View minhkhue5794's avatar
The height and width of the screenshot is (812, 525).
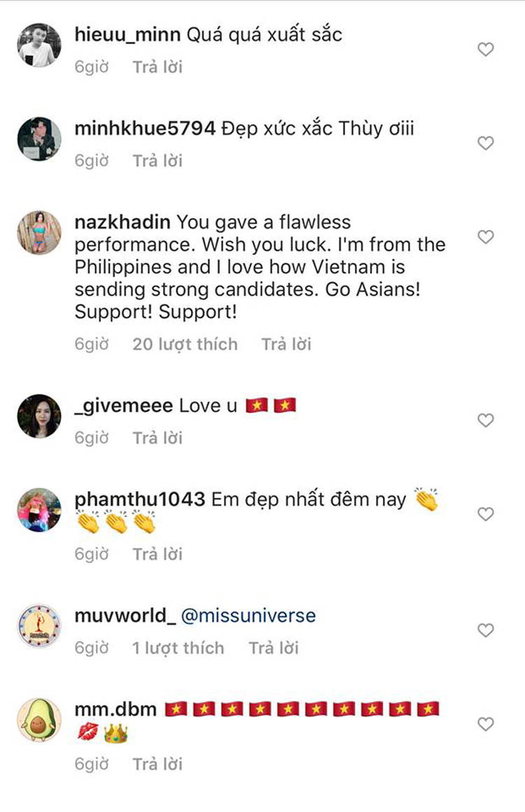(39, 139)
